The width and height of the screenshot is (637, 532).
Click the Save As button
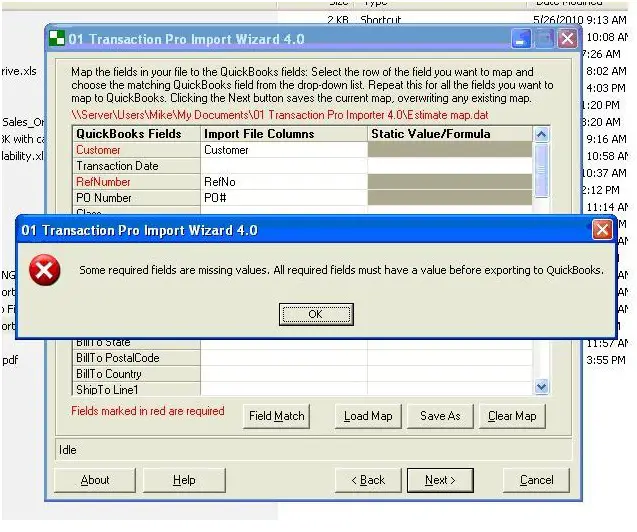click(440, 416)
